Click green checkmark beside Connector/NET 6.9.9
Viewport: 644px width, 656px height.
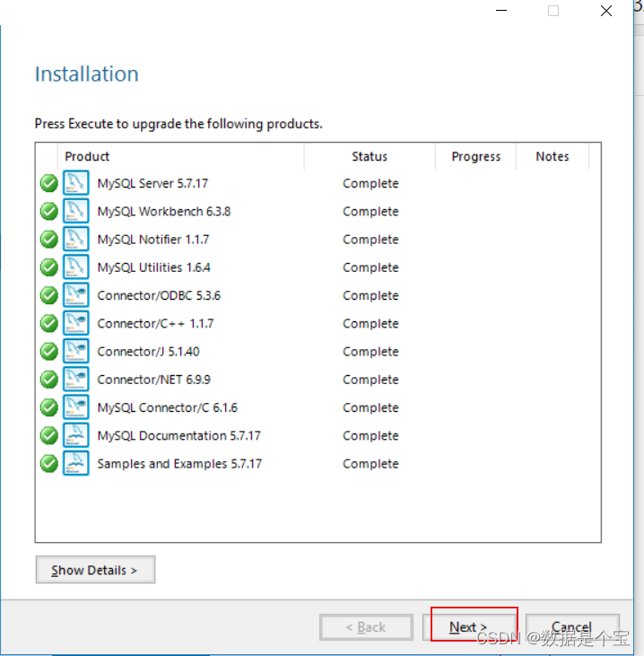tap(49, 380)
